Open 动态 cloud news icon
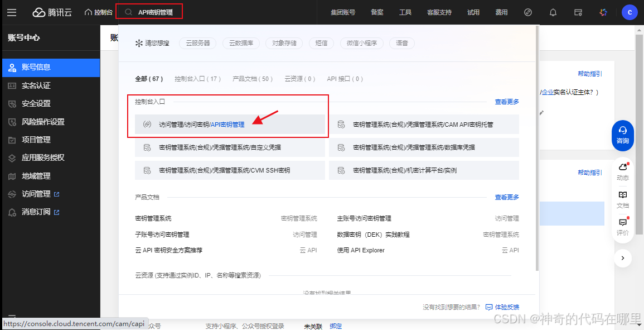Image resolution: width=644 pixels, height=330 pixels. tap(623, 171)
